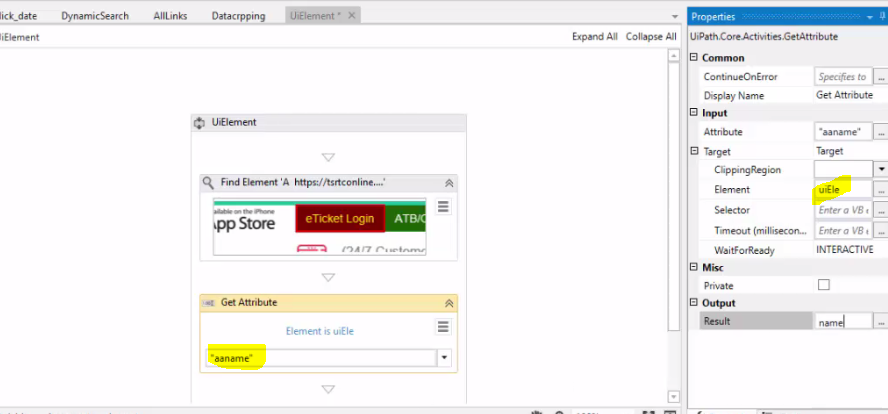Open the AllLinks tab
888x414 pixels.
point(170,16)
